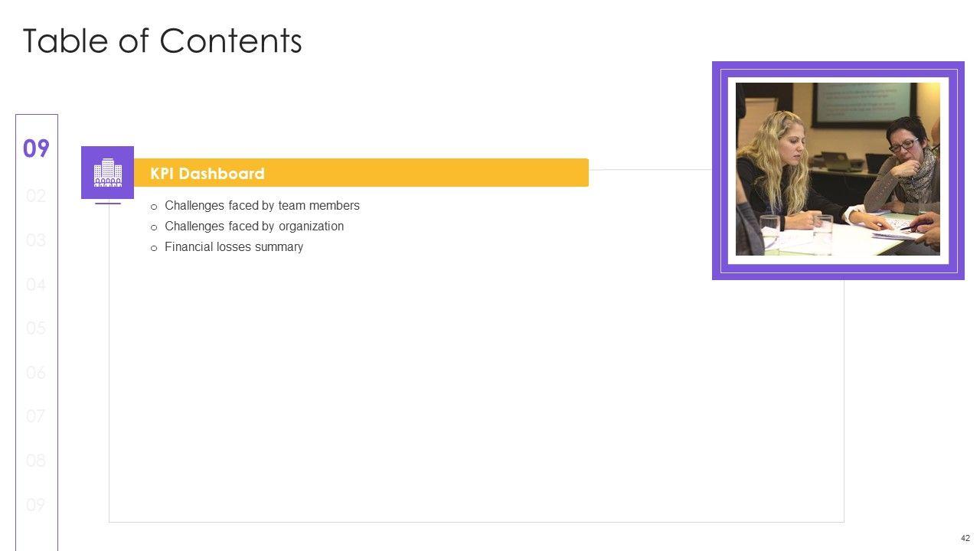Click the bullet marker beside Financial losses summary

154,248
